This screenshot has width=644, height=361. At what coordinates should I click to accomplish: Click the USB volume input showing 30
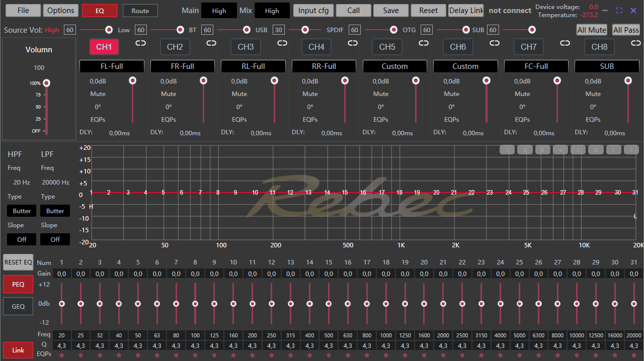point(278,30)
